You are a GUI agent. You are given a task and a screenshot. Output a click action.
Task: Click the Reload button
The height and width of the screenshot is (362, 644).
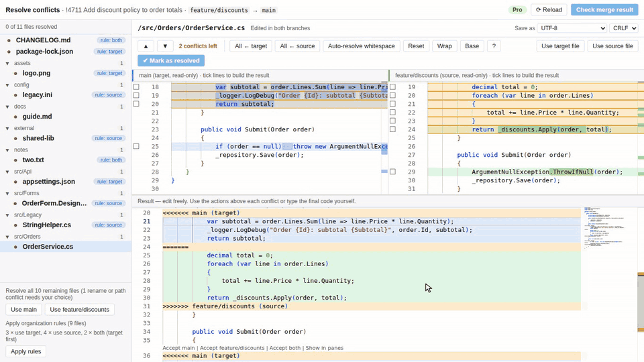(x=549, y=10)
